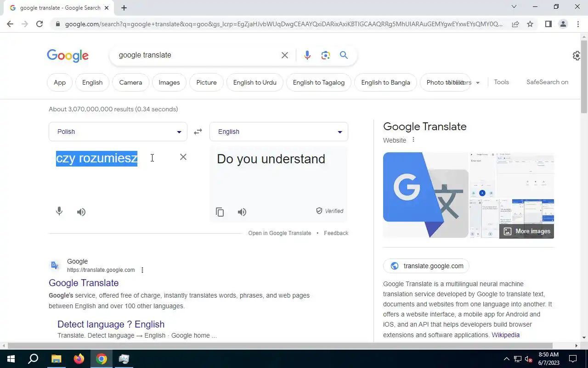Screen dimensions: 588x368
Task: Click the source microphone voice input icon
Action: 59,212
